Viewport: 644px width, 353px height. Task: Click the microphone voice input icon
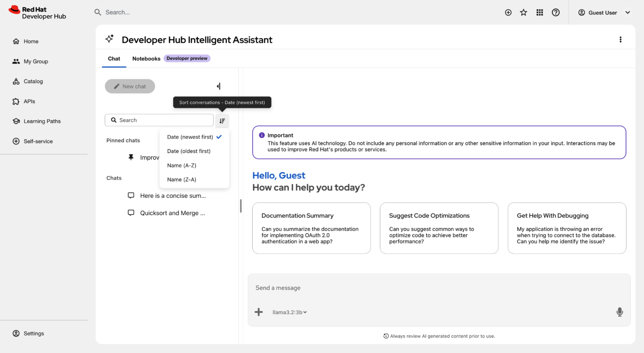620,312
